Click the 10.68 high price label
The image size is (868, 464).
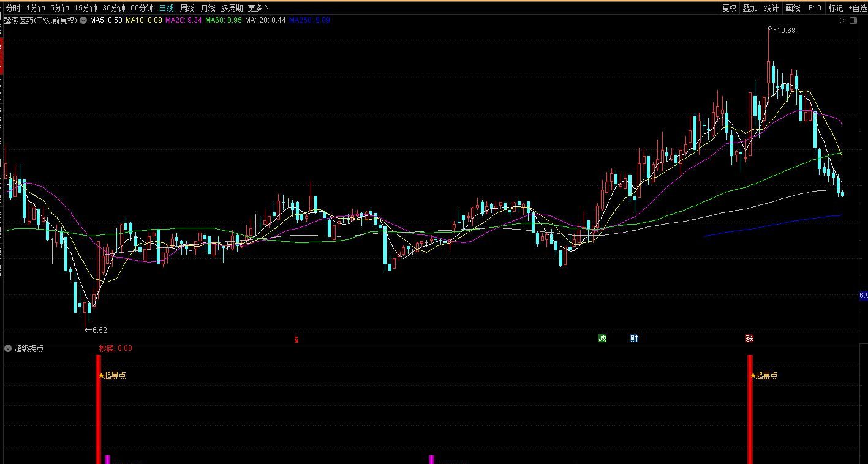(x=785, y=30)
